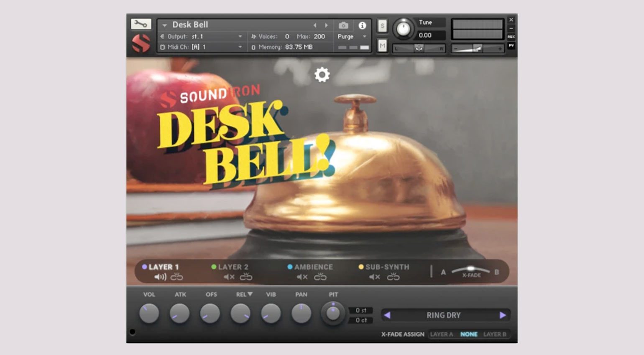This screenshot has width=644, height=355.
Task: Click the PIT pitch knob
Action: click(x=333, y=314)
